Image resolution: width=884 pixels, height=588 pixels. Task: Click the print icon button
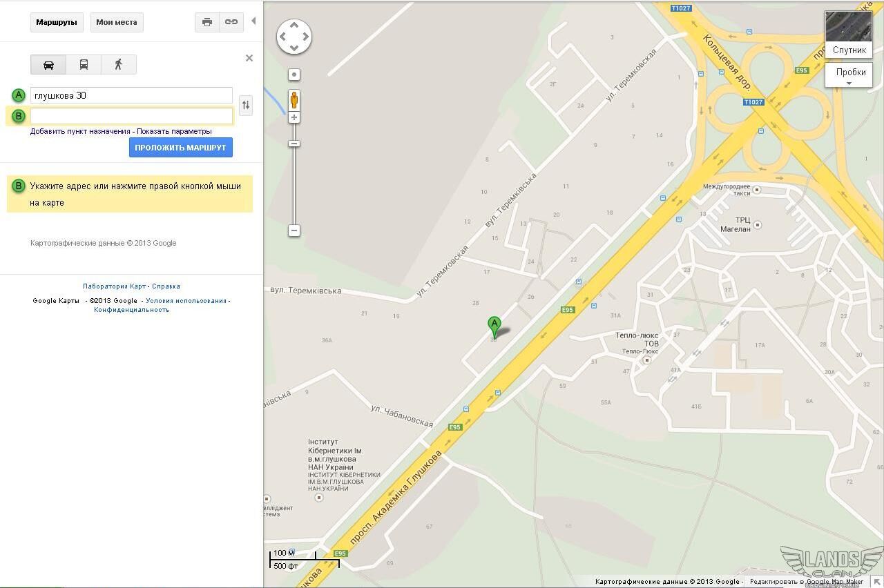pos(206,22)
